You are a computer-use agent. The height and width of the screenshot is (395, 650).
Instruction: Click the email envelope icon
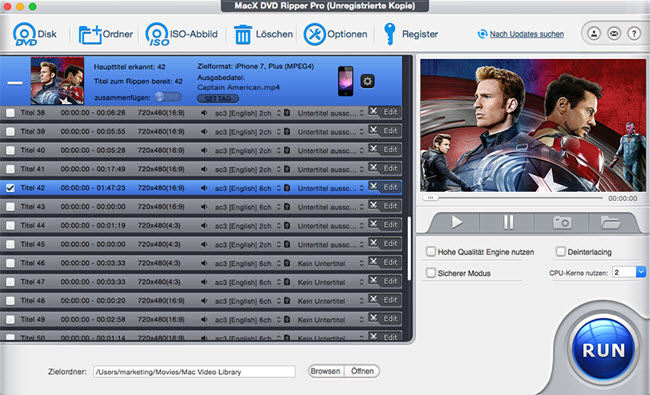point(614,34)
